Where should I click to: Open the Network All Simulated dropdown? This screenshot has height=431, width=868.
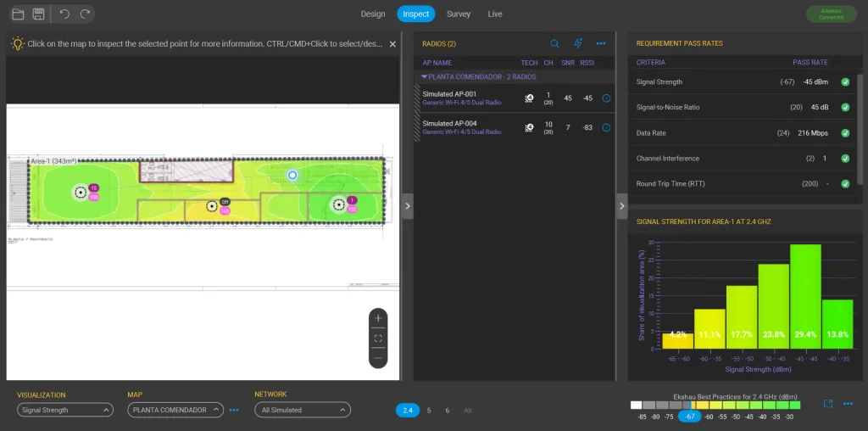pos(303,410)
